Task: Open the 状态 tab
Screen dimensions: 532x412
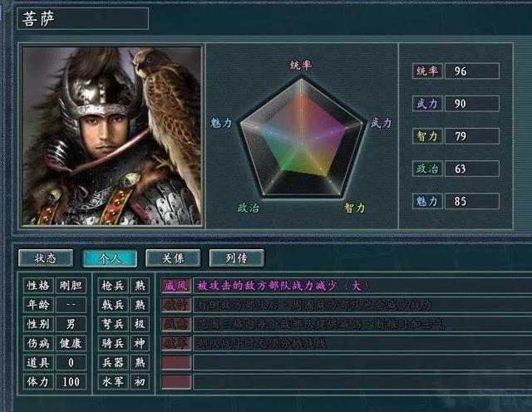Action: (46, 258)
